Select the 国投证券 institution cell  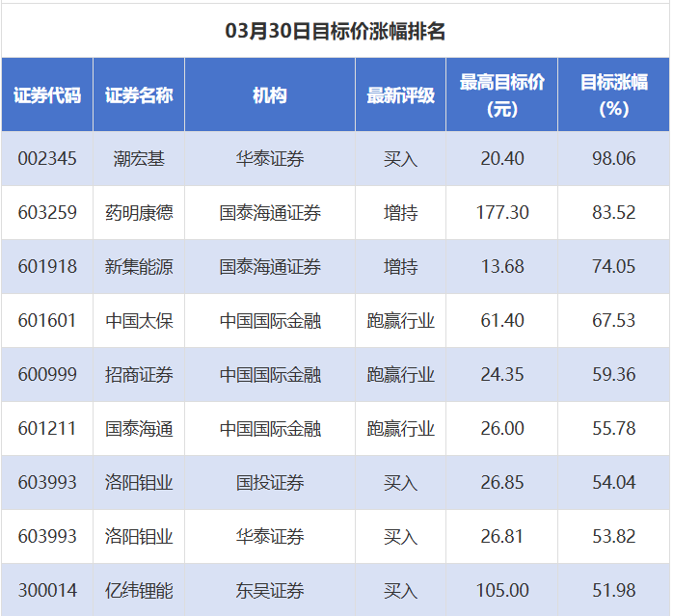270,482
